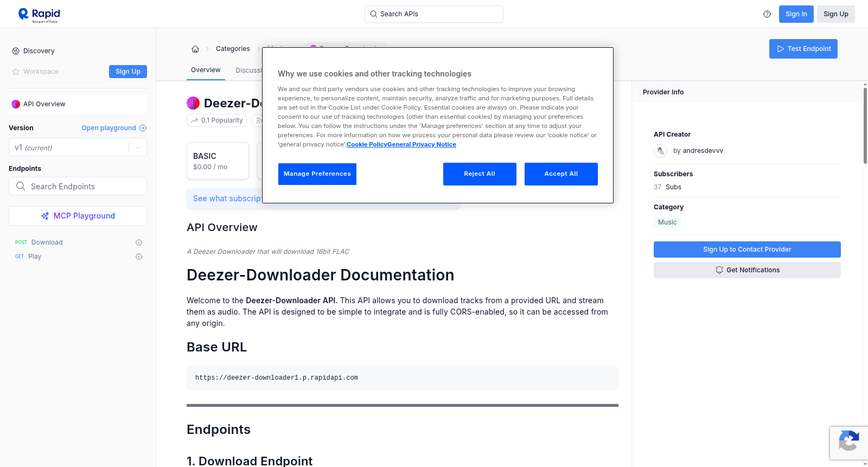Click info icon beside Play endpoint
The width and height of the screenshot is (868, 467).
tap(139, 257)
